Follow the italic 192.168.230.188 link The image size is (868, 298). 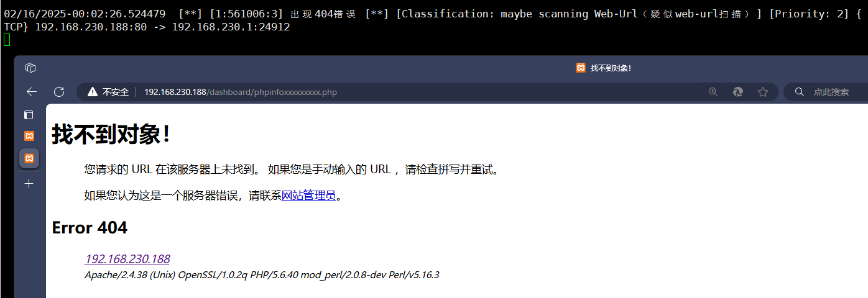[127, 259]
